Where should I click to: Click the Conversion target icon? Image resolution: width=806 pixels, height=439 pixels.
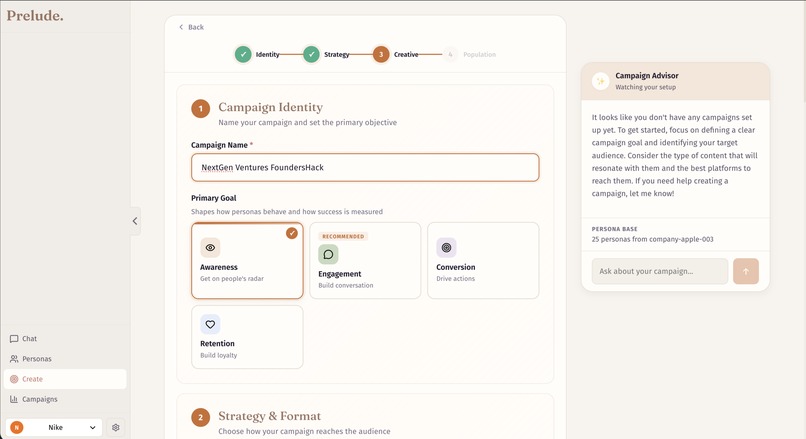(x=446, y=248)
